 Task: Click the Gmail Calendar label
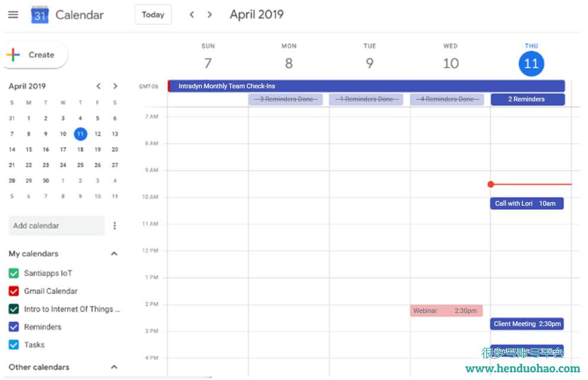(x=50, y=291)
